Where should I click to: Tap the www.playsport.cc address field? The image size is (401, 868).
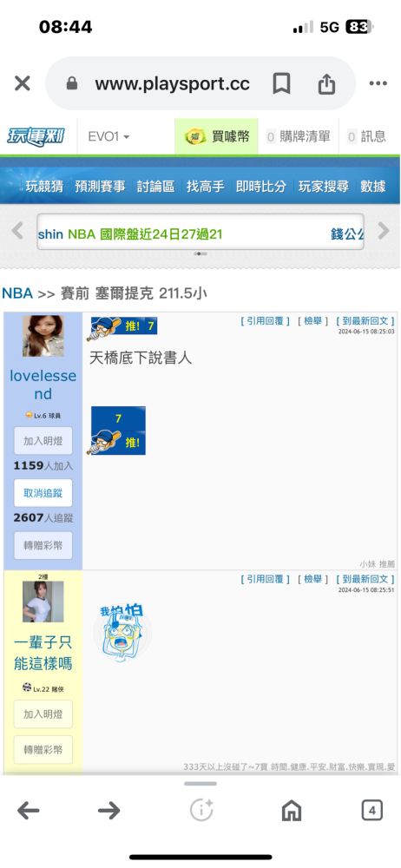coord(172,84)
